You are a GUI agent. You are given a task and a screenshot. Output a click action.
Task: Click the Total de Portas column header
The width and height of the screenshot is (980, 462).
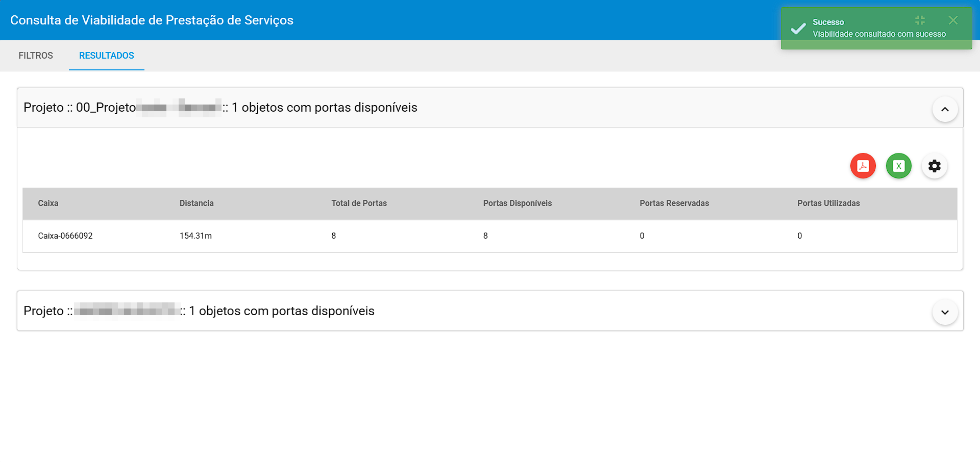(x=359, y=203)
